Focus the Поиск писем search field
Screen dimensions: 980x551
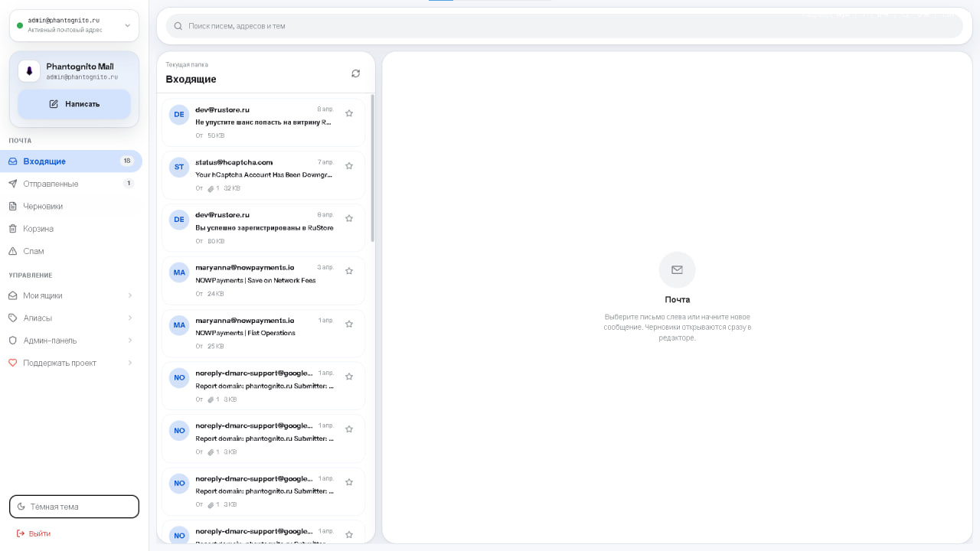pos(564,26)
